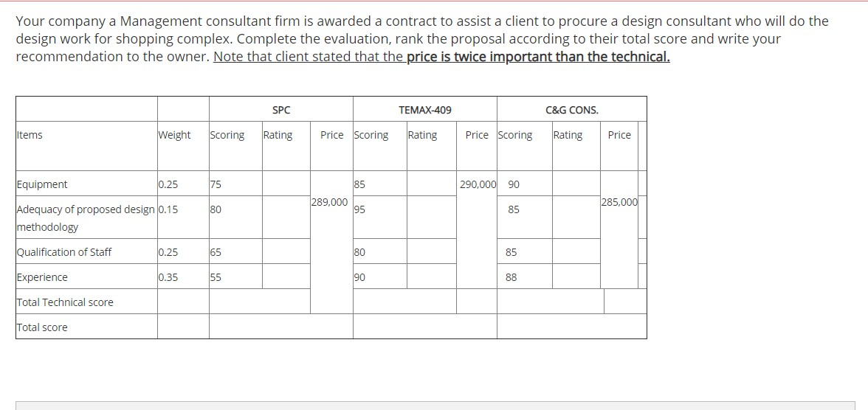Image resolution: width=868 pixels, height=410 pixels.
Task: Click the Experience row label
Action: (x=42, y=277)
